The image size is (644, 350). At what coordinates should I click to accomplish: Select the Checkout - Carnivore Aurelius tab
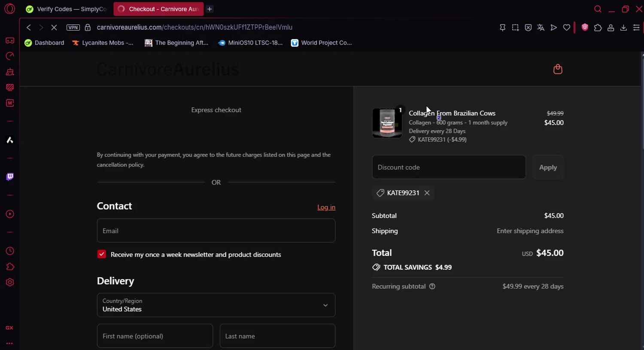pos(158,9)
